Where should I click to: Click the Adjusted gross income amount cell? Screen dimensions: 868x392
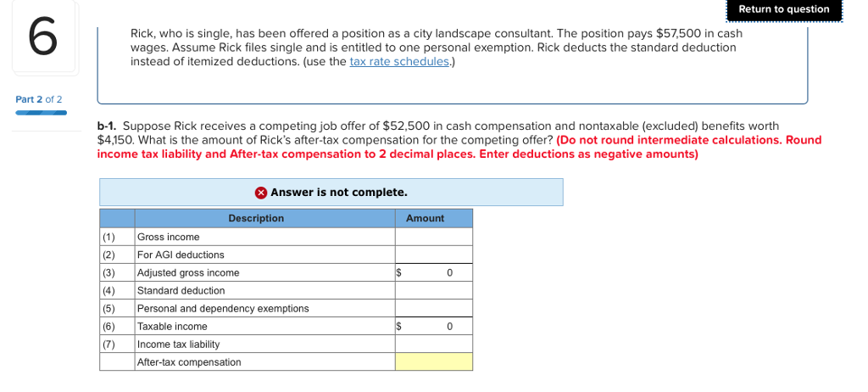click(433, 272)
